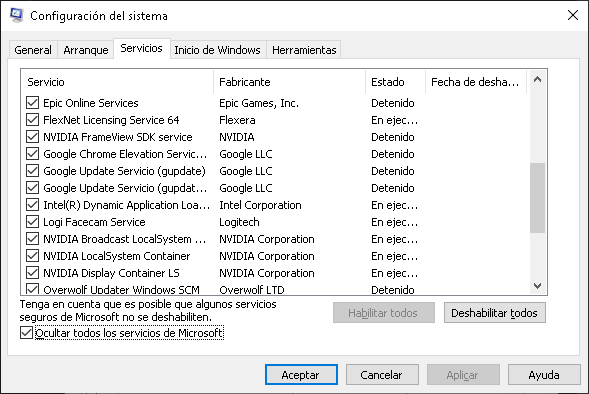Toggle Intel(R) Dynamic Application Loader checkbox
This screenshot has width=589, height=394.
pyautogui.click(x=33, y=205)
